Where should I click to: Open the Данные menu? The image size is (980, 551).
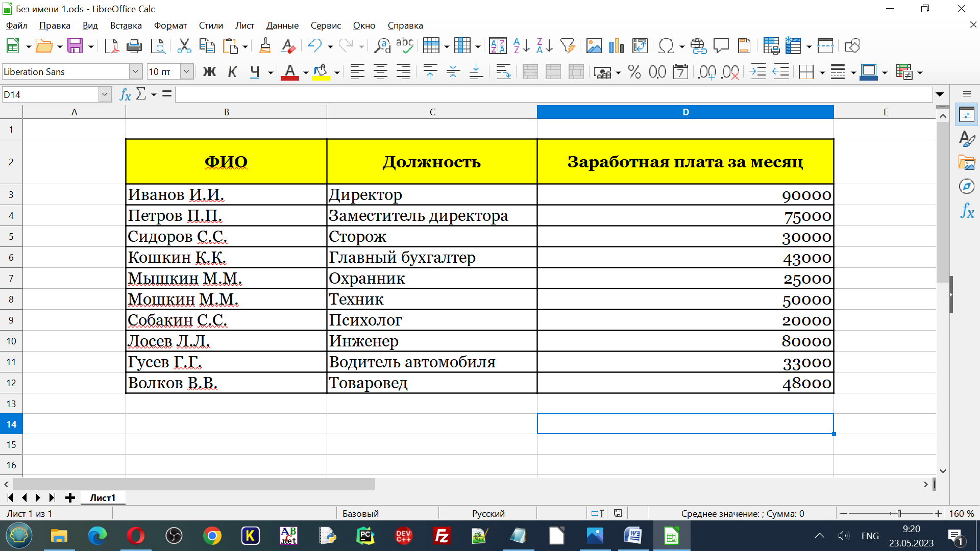pyautogui.click(x=282, y=26)
